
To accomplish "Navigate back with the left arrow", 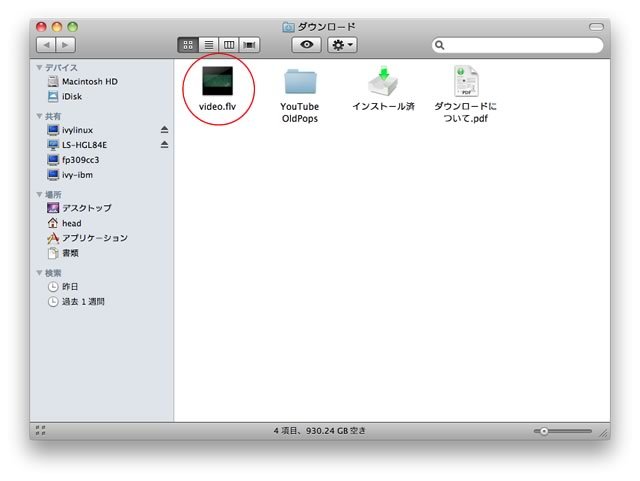I will click(45, 45).
